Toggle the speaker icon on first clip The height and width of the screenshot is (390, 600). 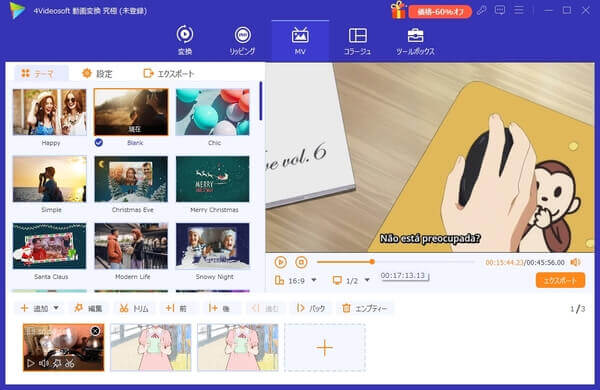(44, 363)
